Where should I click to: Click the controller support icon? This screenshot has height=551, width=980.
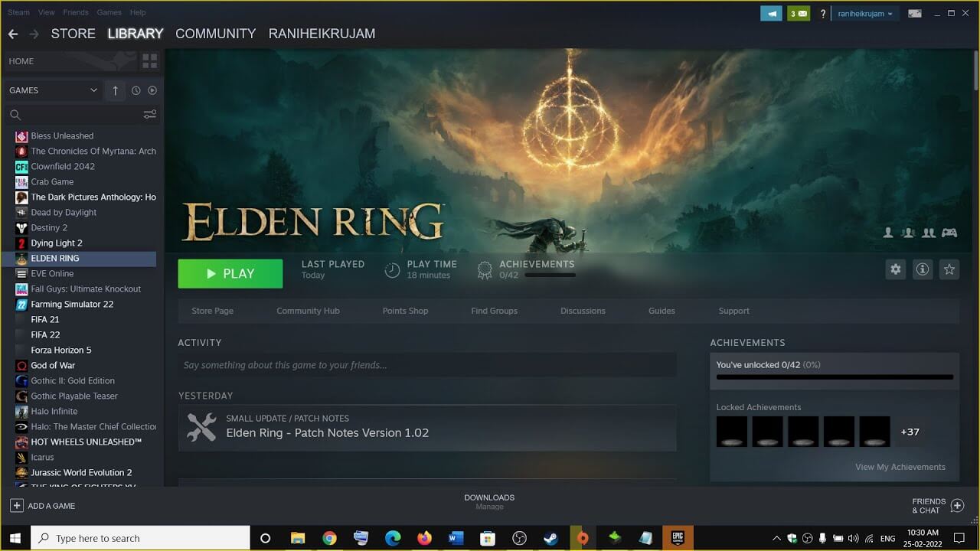coord(949,233)
